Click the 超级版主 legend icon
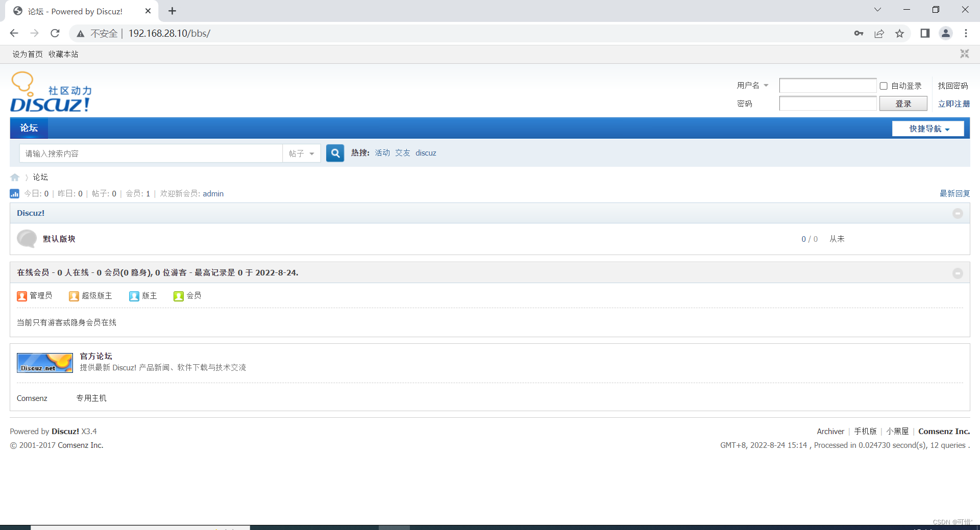The height and width of the screenshot is (530, 980). point(74,296)
